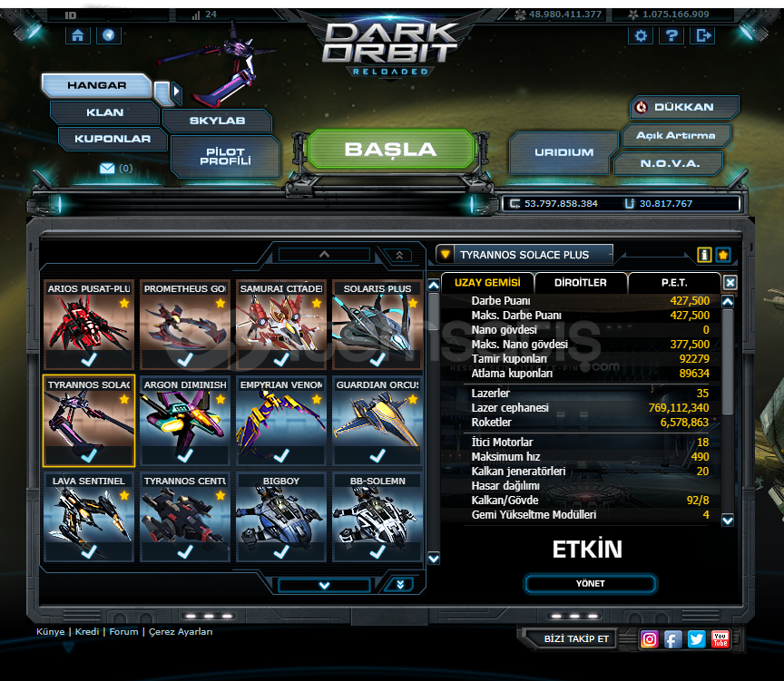Toggle favorite star on Guardian Orcus
Viewport: 784px width, 681px height.
coord(413,399)
